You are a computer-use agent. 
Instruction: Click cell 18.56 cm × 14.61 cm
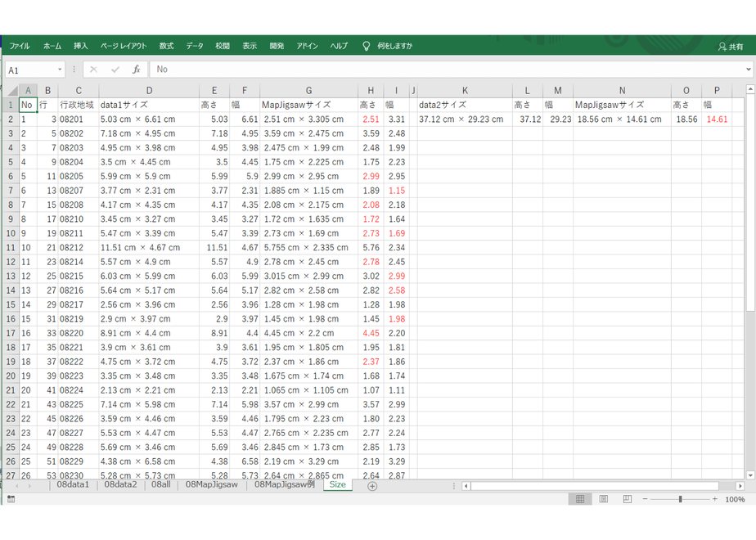point(622,119)
